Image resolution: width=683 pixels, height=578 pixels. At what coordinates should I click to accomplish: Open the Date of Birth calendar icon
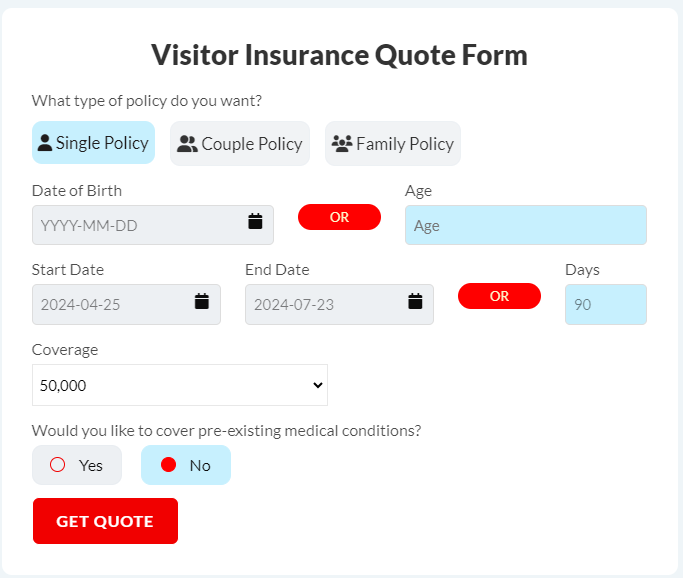pyautogui.click(x=255, y=221)
